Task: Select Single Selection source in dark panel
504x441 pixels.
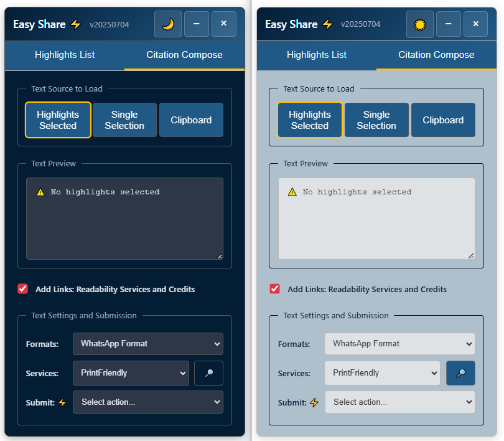Action: tap(124, 120)
